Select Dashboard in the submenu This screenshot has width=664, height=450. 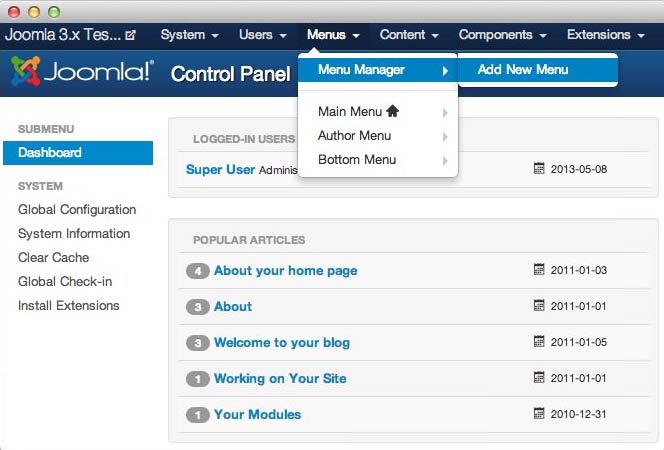pos(50,153)
